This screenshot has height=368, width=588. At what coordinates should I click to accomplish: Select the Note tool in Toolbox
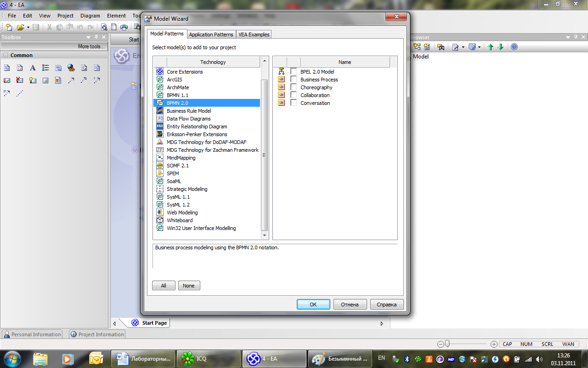[x=7, y=68]
